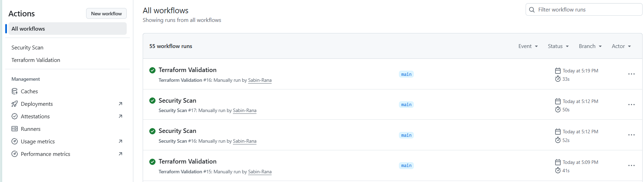Focus the Filter workflow runs search box
Image resolution: width=644 pixels, height=182 pixels.
(584, 10)
